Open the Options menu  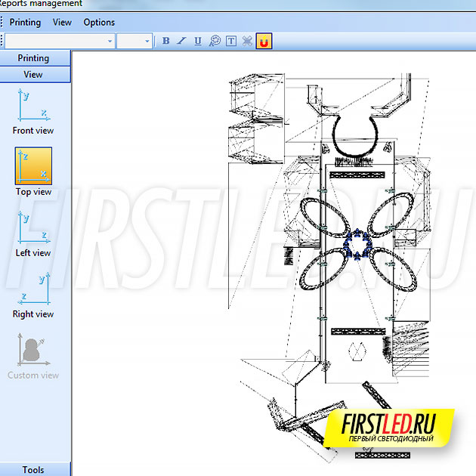pos(99,22)
